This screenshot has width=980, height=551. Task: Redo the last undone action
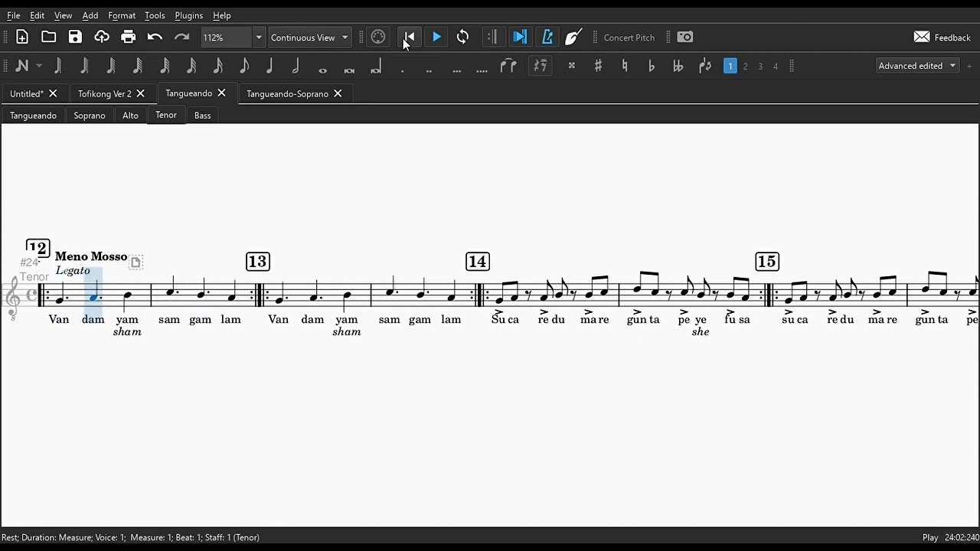click(x=181, y=37)
